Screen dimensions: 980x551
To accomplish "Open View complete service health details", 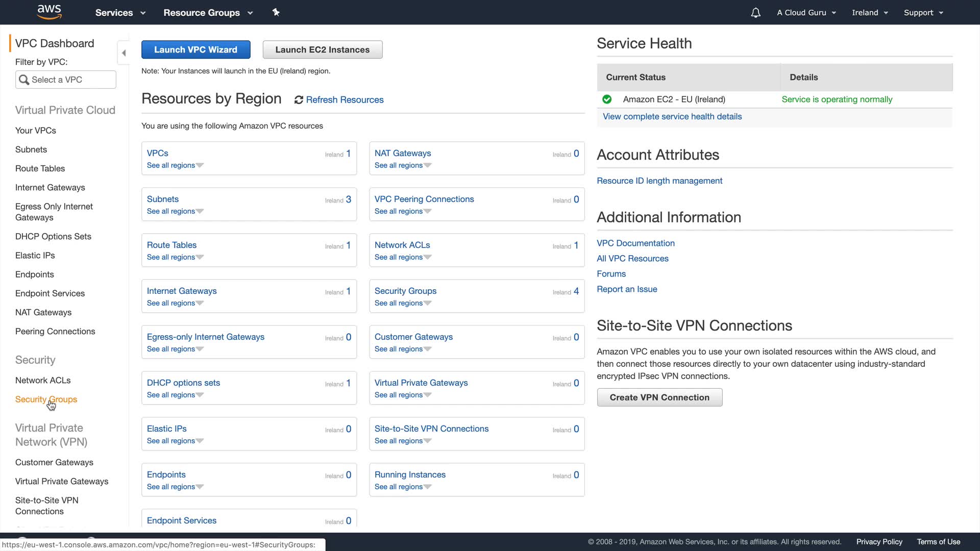I will point(672,116).
